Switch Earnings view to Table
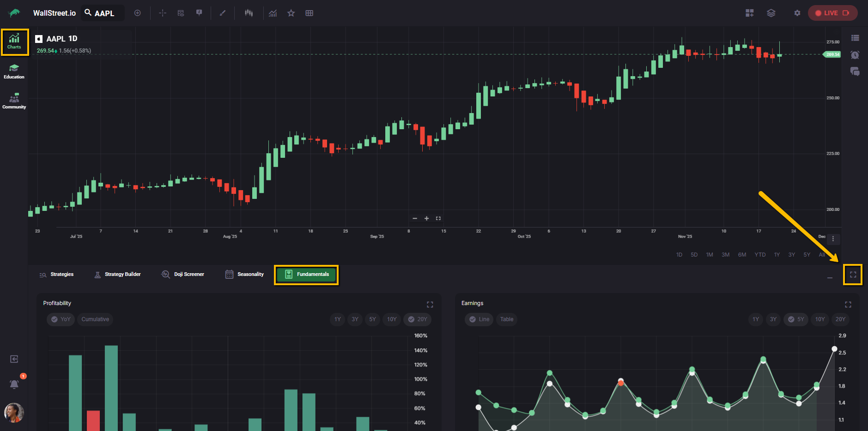868x431 pixels. pos(506,319)
